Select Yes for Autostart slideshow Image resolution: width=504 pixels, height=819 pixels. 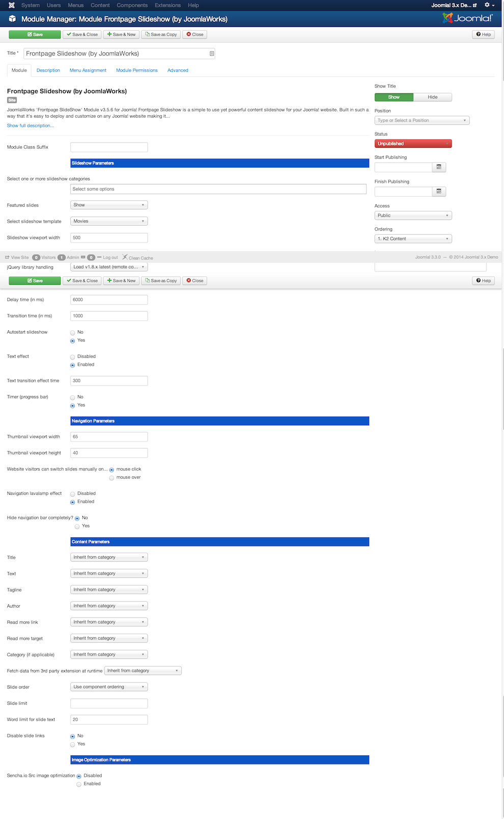(x=73, y=341)
